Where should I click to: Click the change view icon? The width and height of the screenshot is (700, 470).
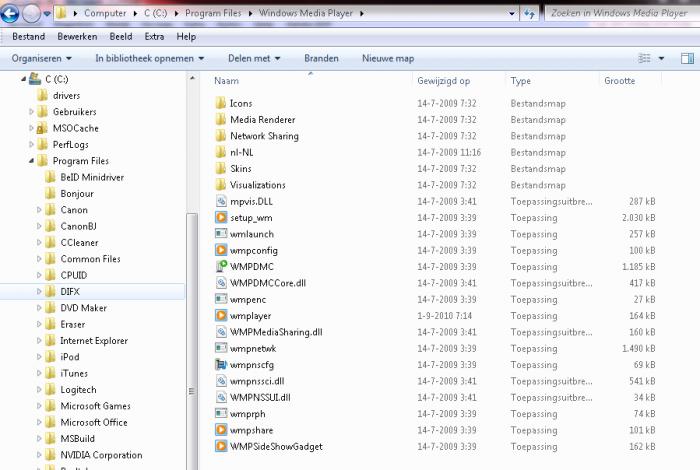pyautogui.click(x=644, y=58)
